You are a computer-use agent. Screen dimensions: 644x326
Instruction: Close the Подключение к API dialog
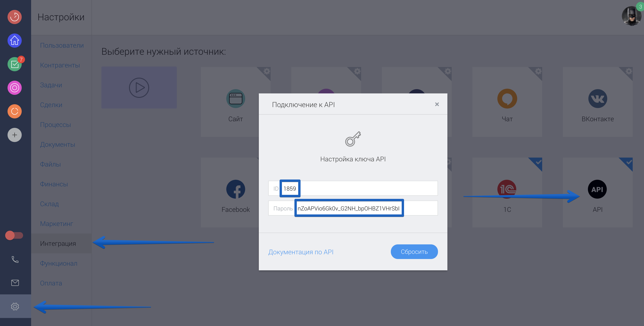click(x=437, y=104)
